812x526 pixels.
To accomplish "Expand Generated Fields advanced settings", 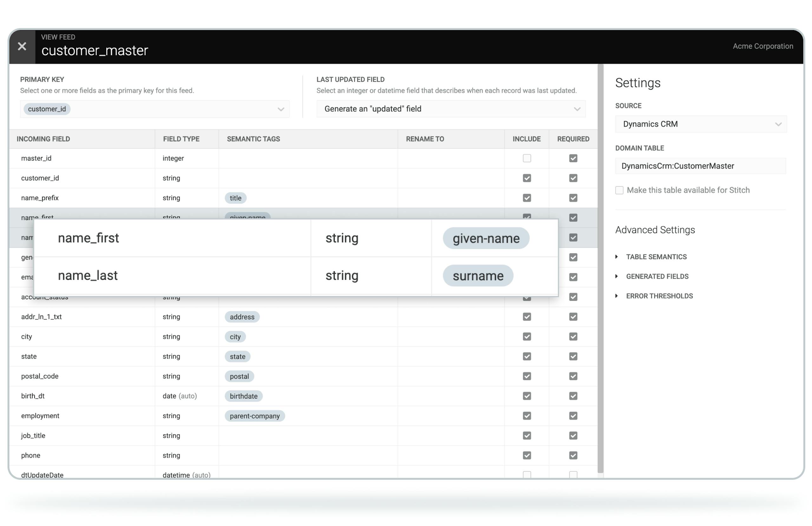I will pos(657,277).
